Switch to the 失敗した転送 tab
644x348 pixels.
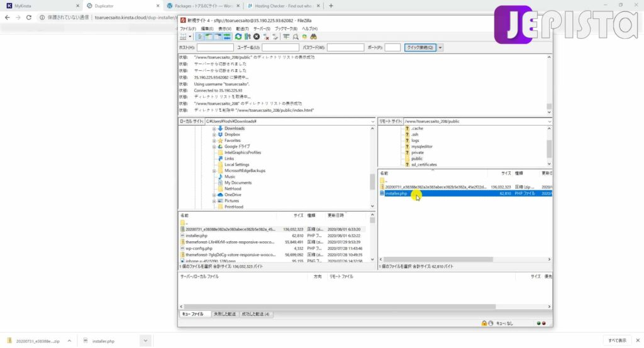click(x=225, y=314)
